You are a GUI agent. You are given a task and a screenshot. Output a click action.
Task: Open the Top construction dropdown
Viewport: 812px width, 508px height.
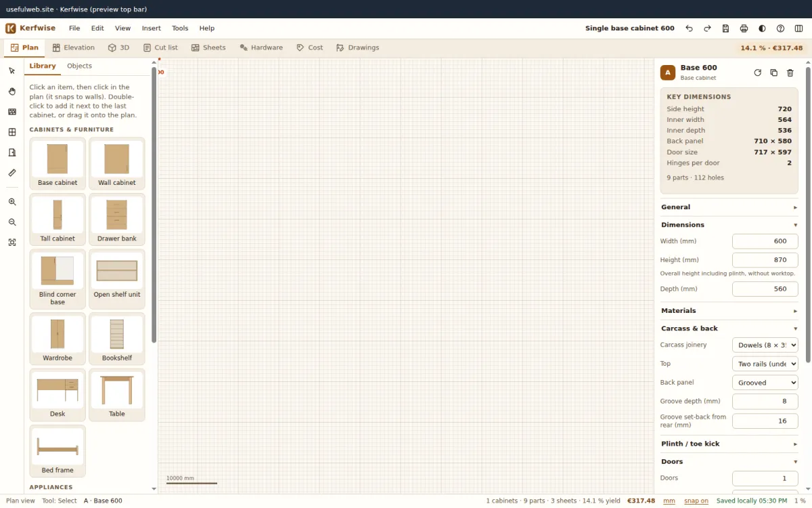click(765, 364)
